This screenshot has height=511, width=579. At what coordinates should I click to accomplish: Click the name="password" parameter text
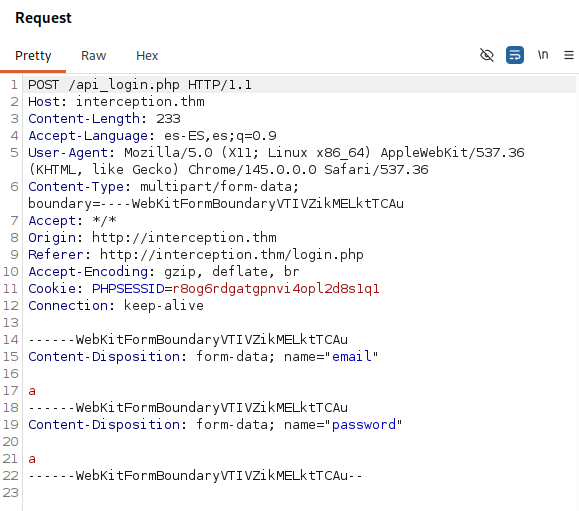click(x=343, y=425)
